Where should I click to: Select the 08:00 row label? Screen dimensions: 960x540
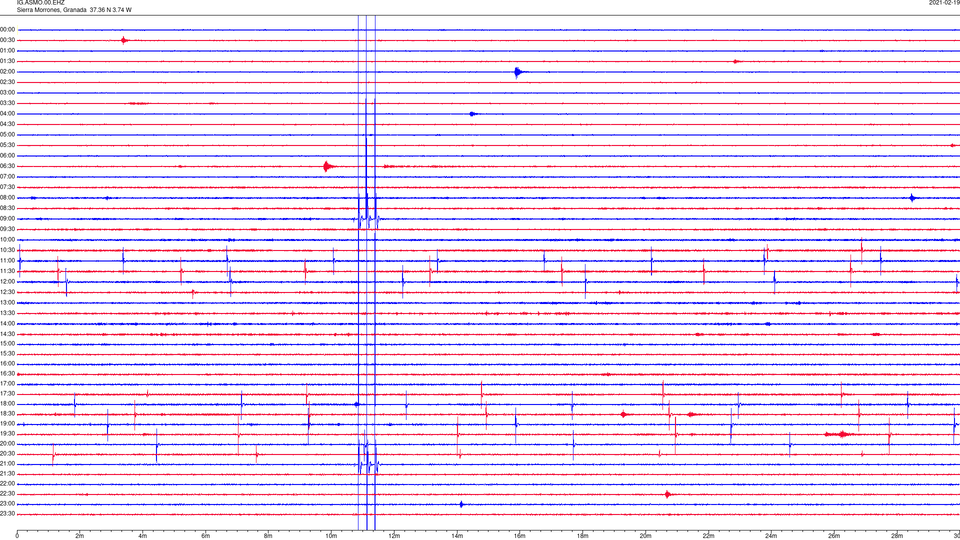tap(7, 198)
